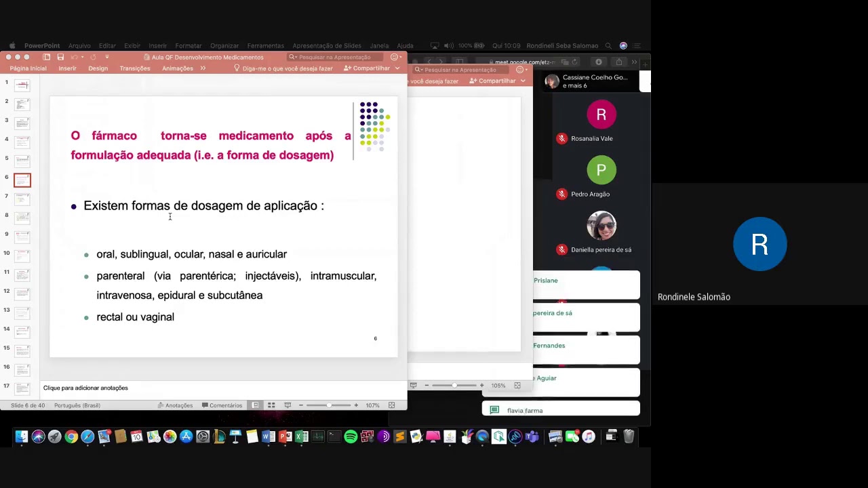Switch to Normal view icon in status bar

(256, 405)
